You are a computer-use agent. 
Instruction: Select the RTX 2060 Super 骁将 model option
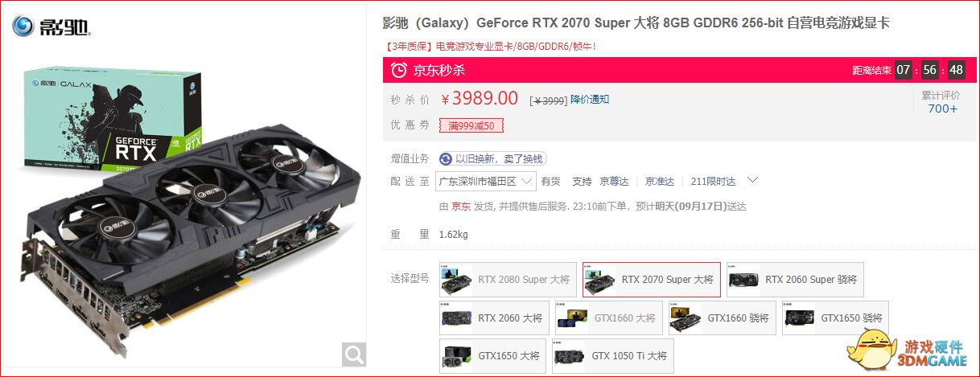(794, 280)
